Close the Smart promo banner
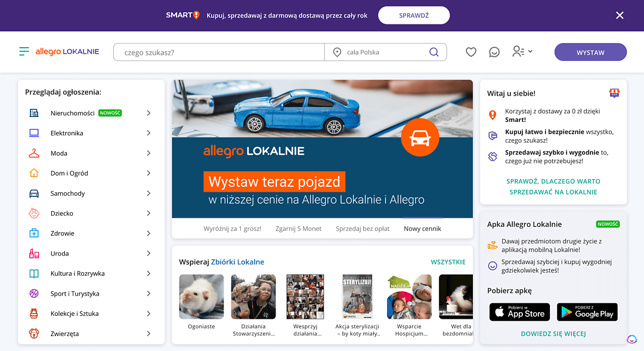644x351 pixels. tap(620, 15)
